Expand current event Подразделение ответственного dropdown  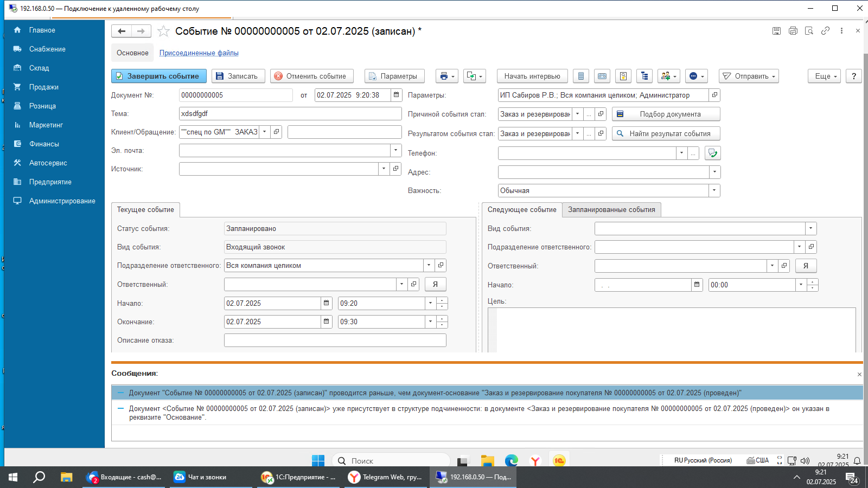[429, 265]
